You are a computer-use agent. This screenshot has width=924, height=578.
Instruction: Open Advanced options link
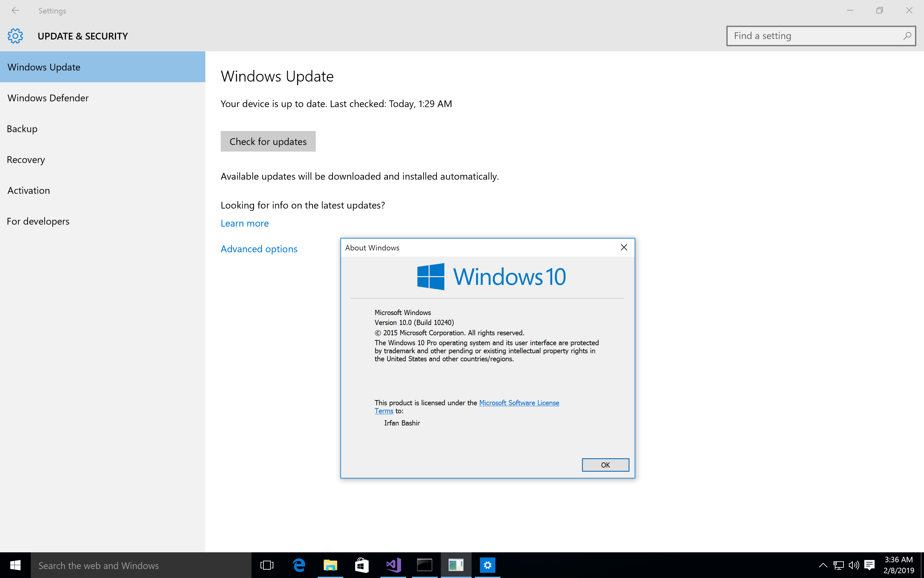click(259, 249)
